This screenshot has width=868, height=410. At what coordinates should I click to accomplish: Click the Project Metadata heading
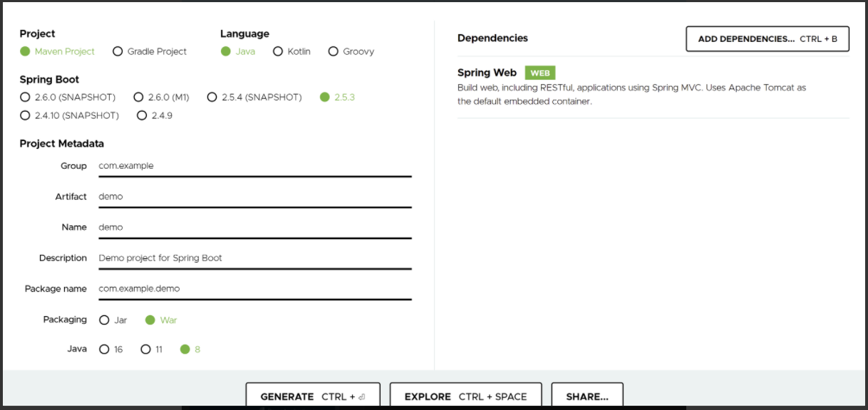coord(62,144)
